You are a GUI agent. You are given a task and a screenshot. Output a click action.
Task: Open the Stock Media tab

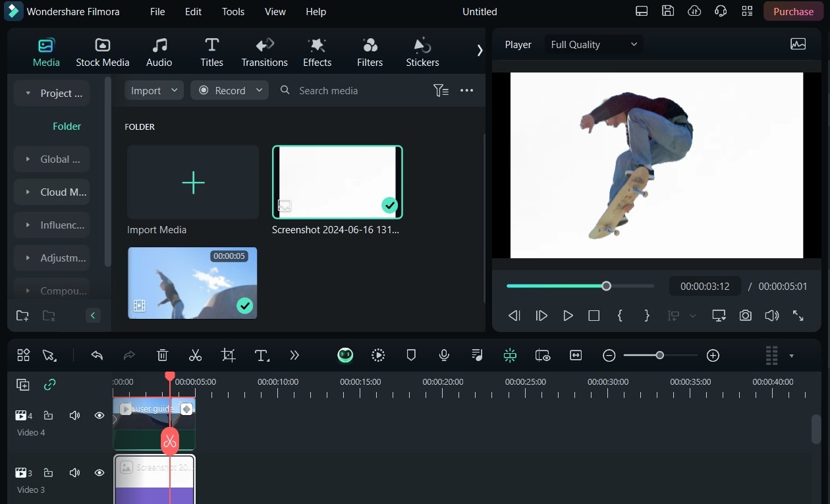(102, 53)
